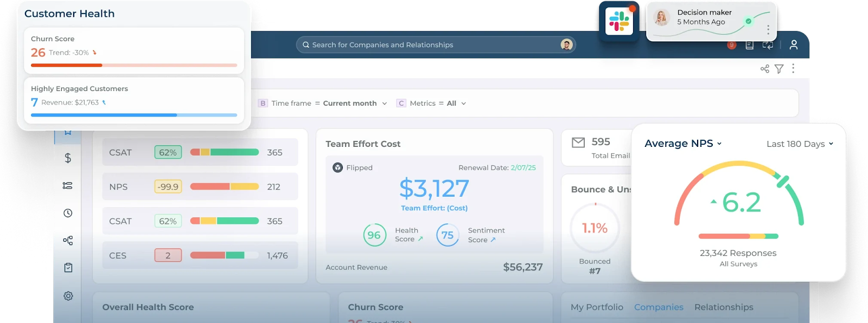Click the user profile icon in header
868x323 pixels.
pyautogui.click(x=794, y=45)
